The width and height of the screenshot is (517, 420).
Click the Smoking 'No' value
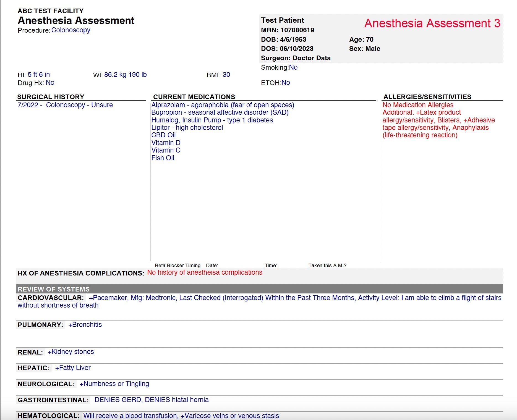pos(293,67)
